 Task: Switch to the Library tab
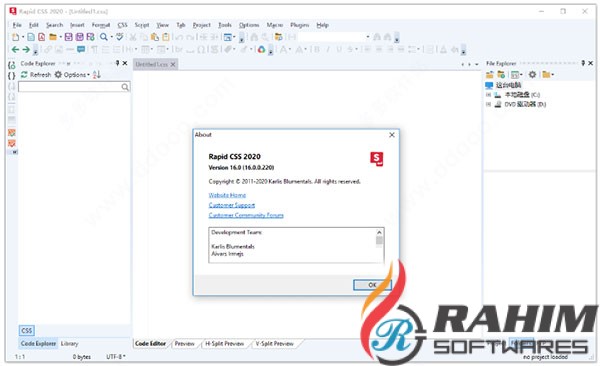(x=69, y=344)
